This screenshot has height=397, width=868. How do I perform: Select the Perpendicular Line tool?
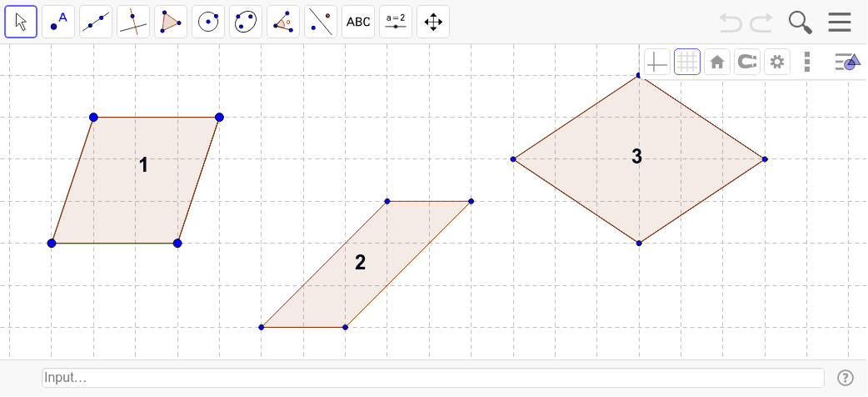point(133,22)
